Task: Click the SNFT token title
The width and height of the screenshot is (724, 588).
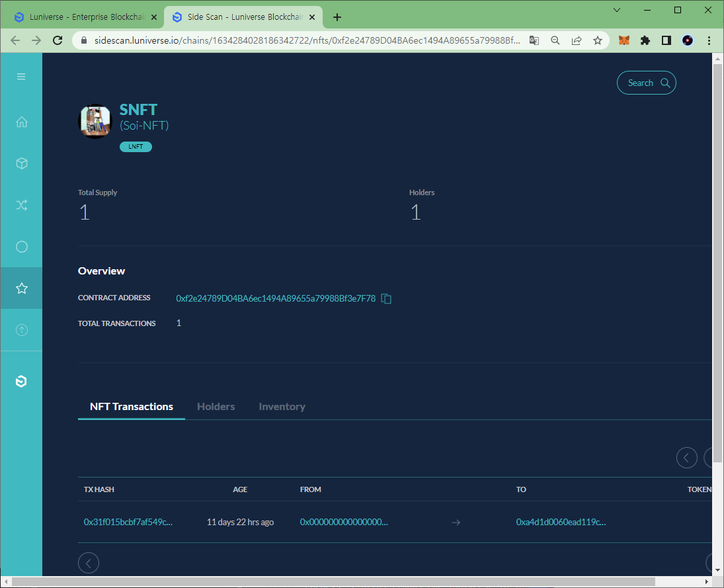Action: (x=139, y=110)
